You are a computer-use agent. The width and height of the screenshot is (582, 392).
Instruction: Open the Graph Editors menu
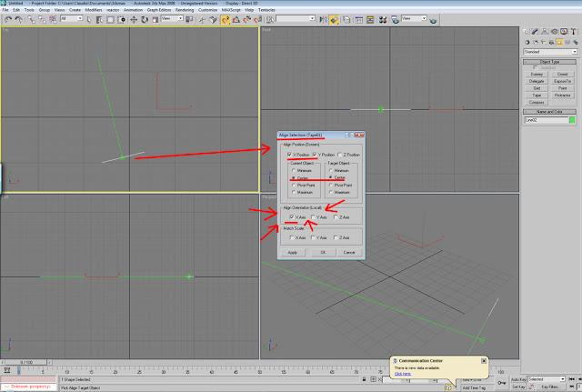[x=159, y=10]
